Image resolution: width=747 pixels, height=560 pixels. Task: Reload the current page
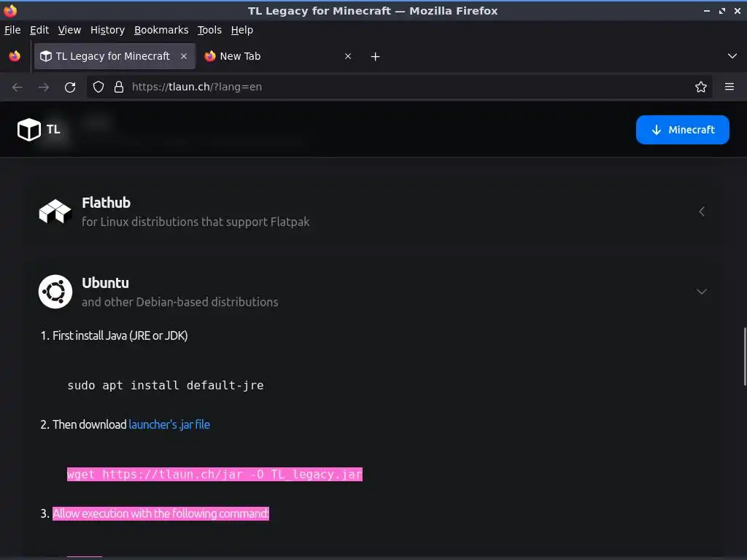tap(70, 87)
